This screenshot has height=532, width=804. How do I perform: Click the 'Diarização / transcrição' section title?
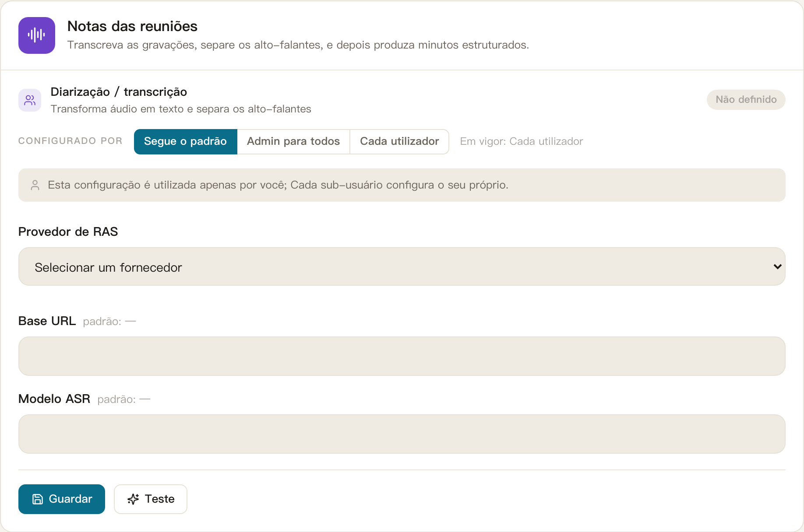pos(119,92)
